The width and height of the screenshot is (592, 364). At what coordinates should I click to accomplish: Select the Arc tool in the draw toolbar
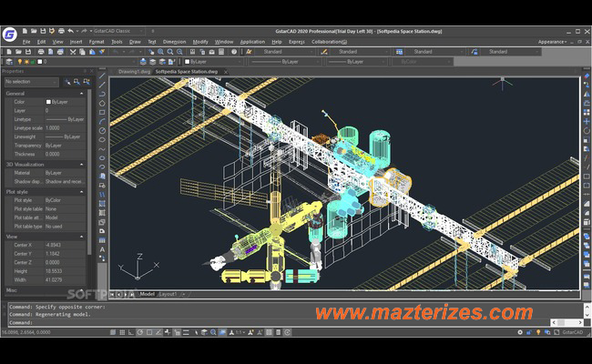(102, 121)
